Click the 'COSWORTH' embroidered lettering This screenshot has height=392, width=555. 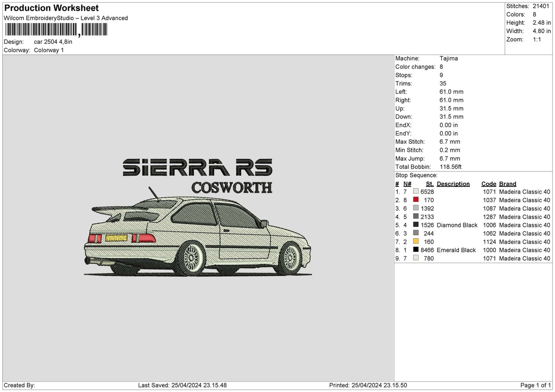(232, 188)
